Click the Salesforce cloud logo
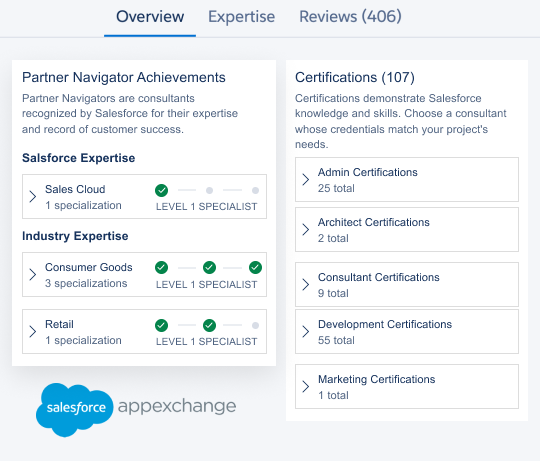 74,409
